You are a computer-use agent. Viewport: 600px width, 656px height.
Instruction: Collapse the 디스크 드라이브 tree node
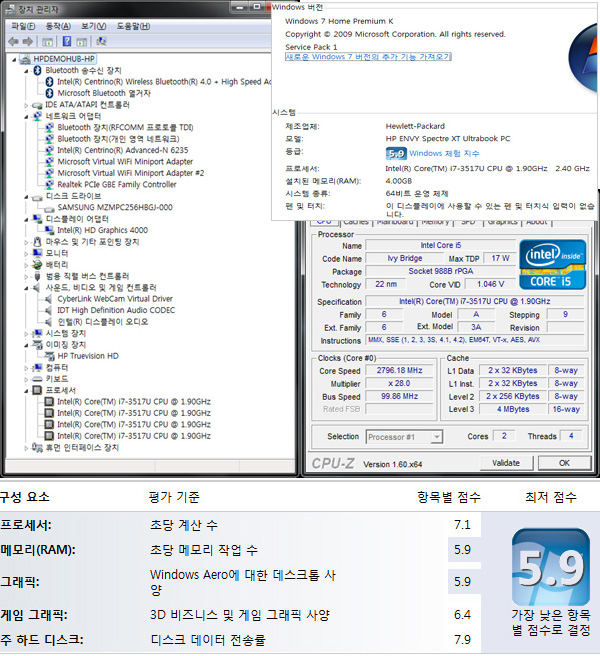coord(26,197)
